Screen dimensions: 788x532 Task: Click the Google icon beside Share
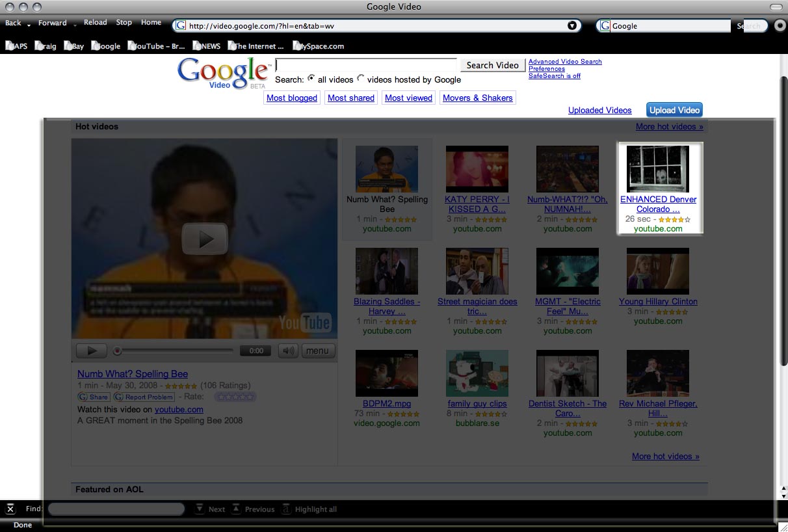point(83,397)
